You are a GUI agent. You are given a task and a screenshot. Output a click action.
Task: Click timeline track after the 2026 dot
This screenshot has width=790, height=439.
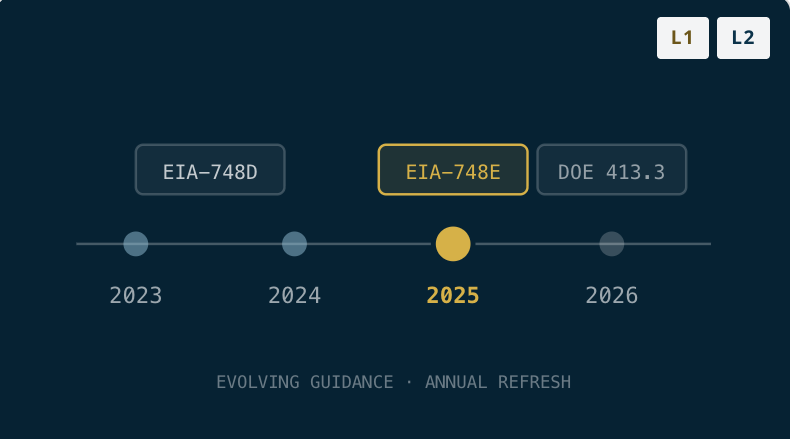click(668, 244)
